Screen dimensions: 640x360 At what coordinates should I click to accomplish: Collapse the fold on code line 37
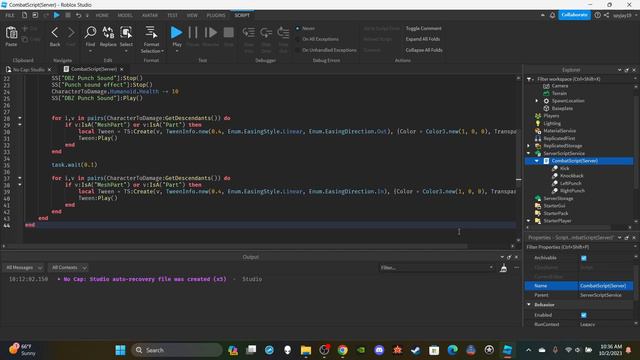(x=20, y=178)
